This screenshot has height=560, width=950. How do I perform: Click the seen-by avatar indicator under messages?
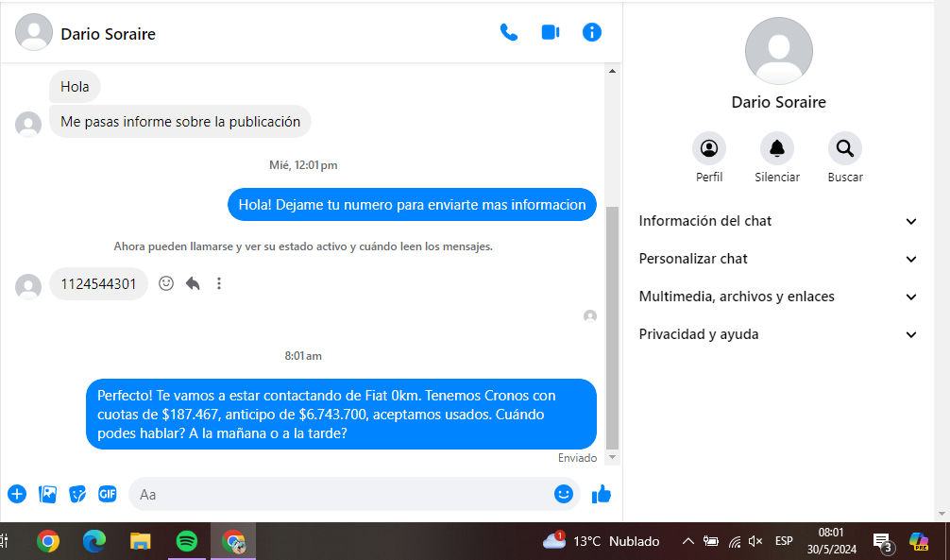click(x=589, y=316)
